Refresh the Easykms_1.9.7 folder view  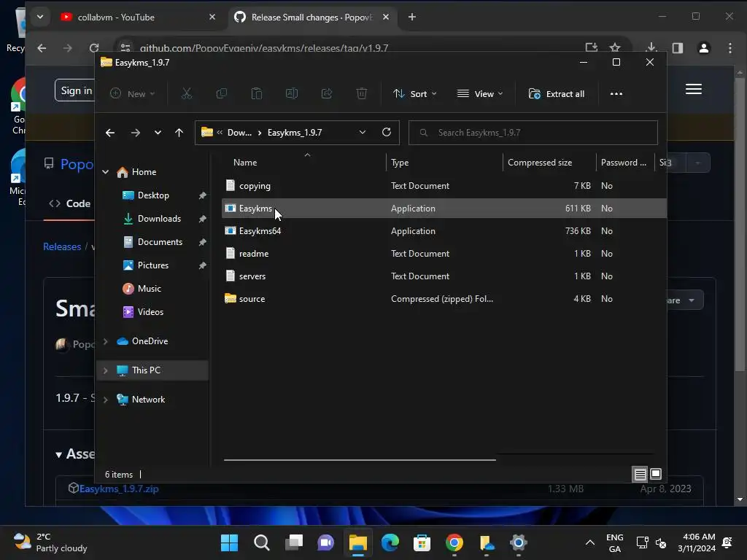coord(387,133)
